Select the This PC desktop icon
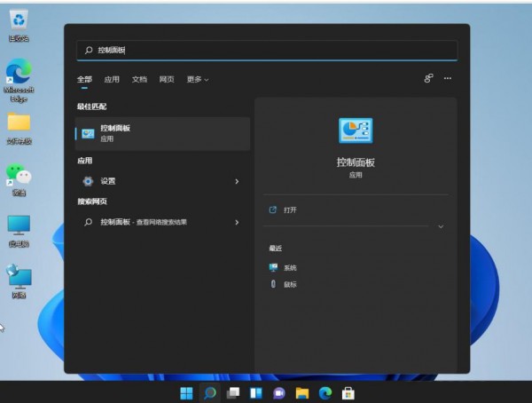532x403 pixels. (x=19, y=231)
